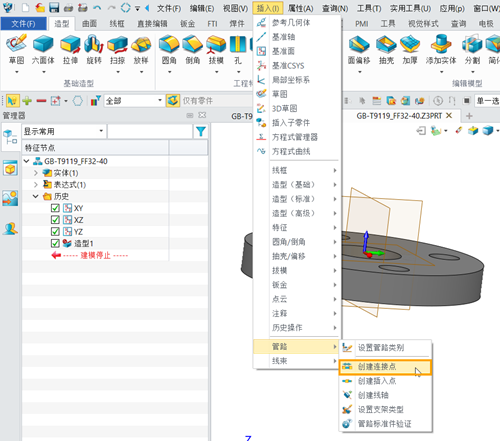Click the blue 文件(F) ribbon button
Screen dimensions: 500x441
[23, 24]
